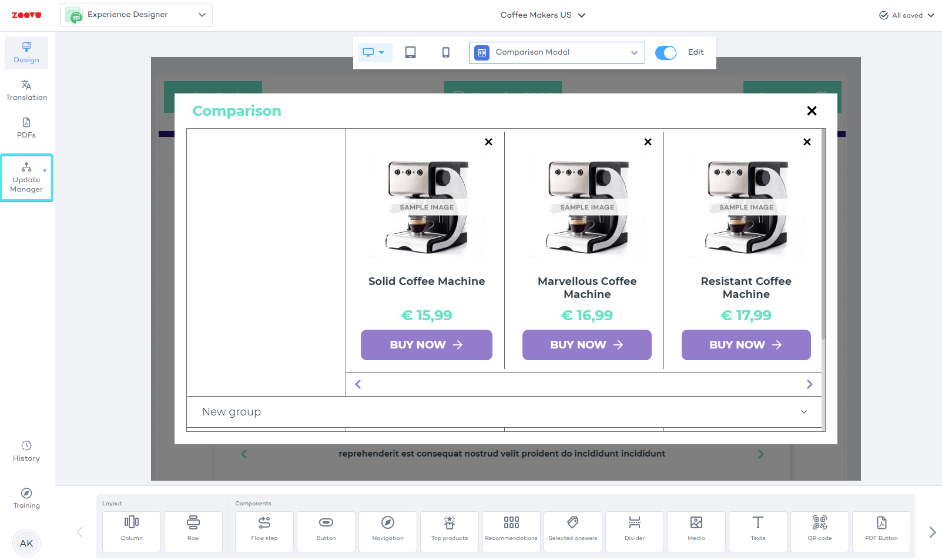Open the Comparison Modal dropdown
This screenshot has height=560, width=942.
click(x=557, y=52)
